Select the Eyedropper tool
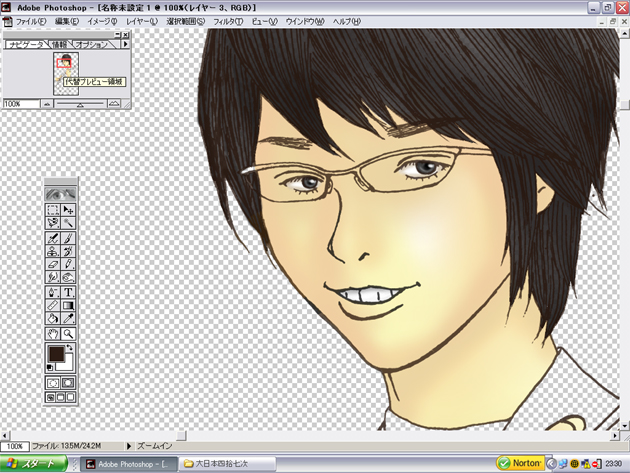Screen dimensions: 630x473 (x=68, y=318)
